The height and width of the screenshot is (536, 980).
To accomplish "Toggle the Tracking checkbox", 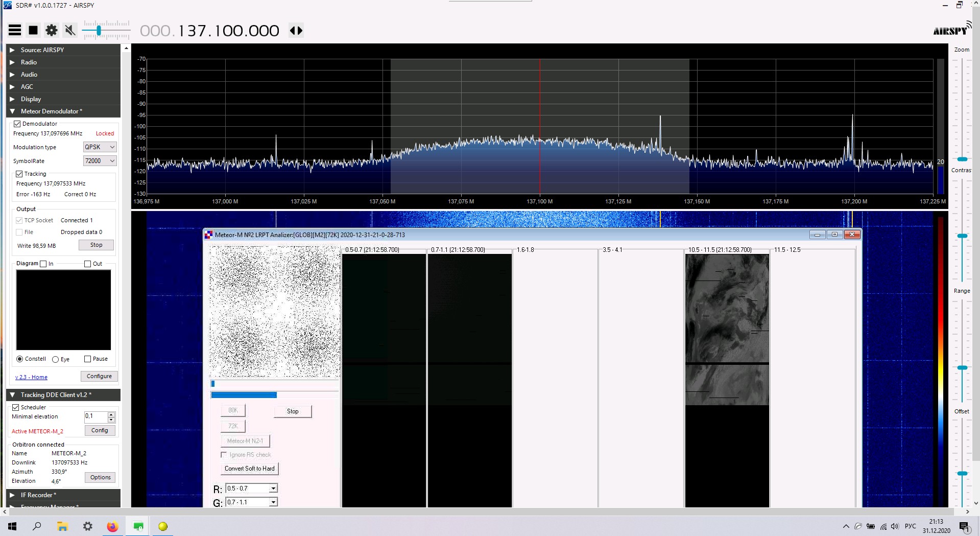I will pyautogui.click(x=19, y=174).
